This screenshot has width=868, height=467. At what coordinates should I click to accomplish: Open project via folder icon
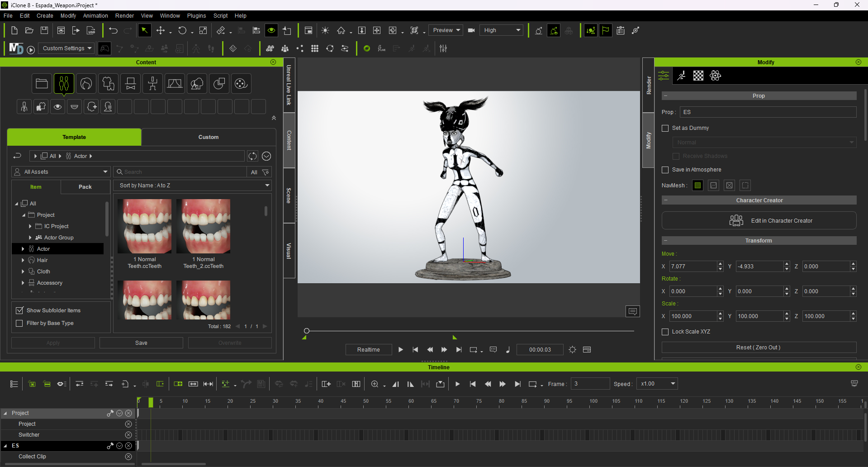tap(29, 30)
